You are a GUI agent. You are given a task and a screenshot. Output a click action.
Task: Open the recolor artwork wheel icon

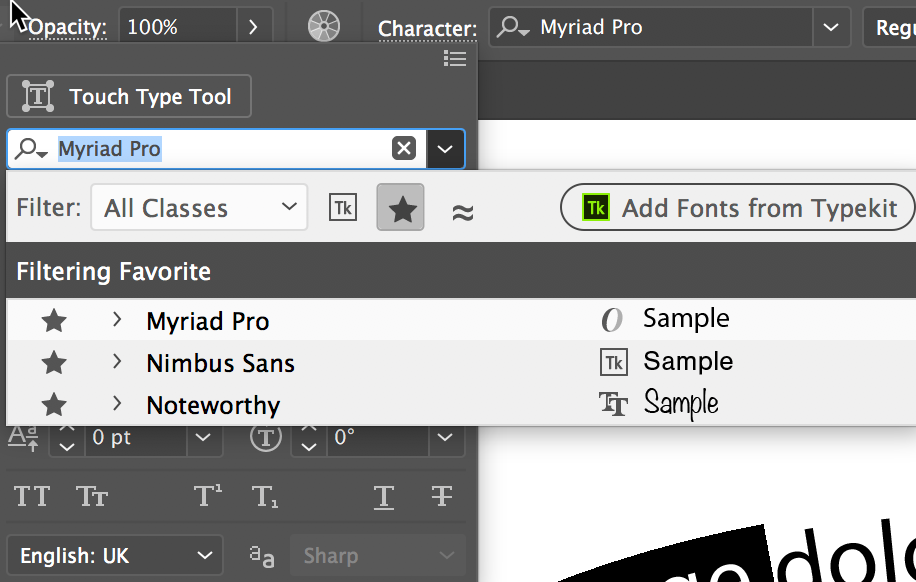point(324,27)
